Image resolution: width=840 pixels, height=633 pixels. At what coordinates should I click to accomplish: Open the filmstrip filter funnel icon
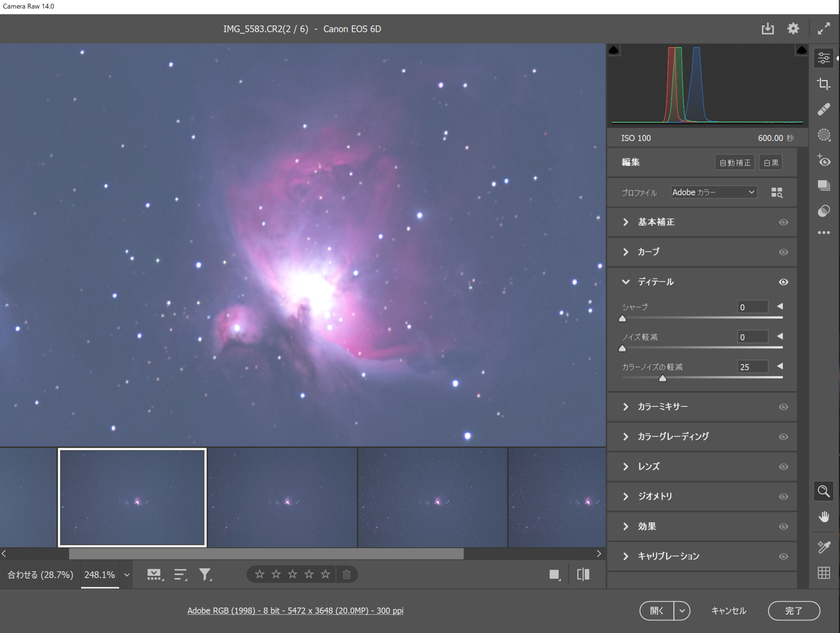click(205, 575)
